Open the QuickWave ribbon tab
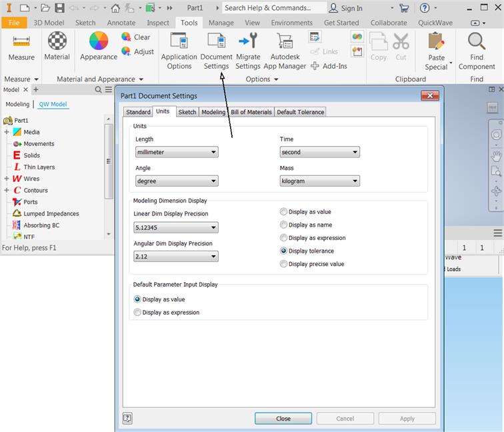 435,23
